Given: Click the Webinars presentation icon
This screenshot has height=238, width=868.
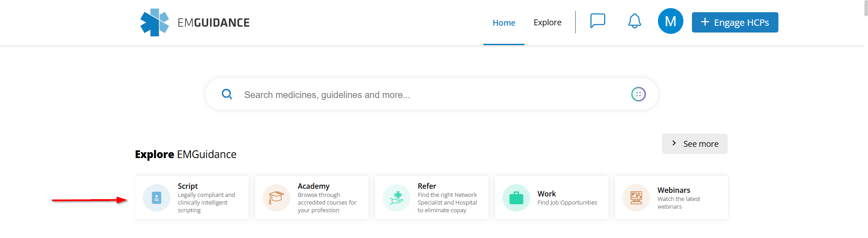Looking at the screenshot, I should point(636,198).
